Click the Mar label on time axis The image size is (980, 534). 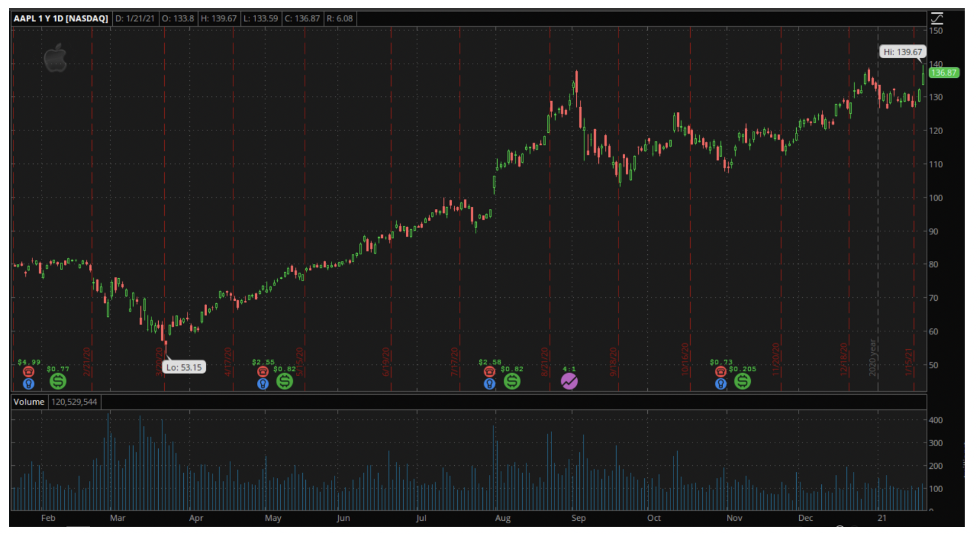pyautogui.click(x=117, y=518)
